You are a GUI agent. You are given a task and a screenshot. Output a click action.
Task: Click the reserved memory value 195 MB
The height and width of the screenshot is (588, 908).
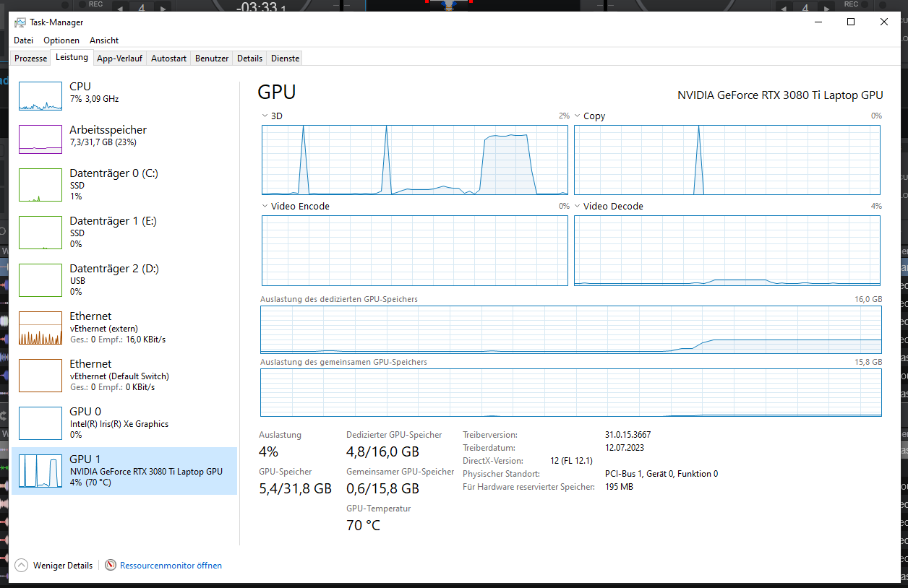(x=619, y=487)
